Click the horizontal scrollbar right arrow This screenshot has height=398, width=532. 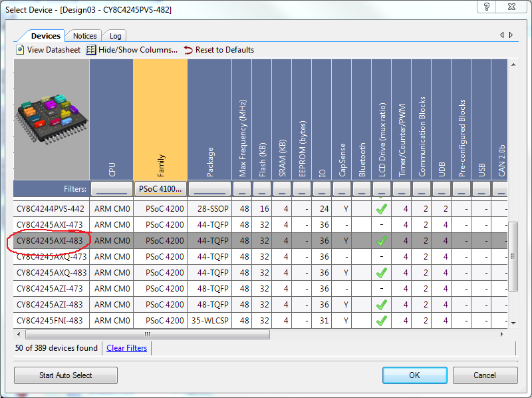coord(502,335)
